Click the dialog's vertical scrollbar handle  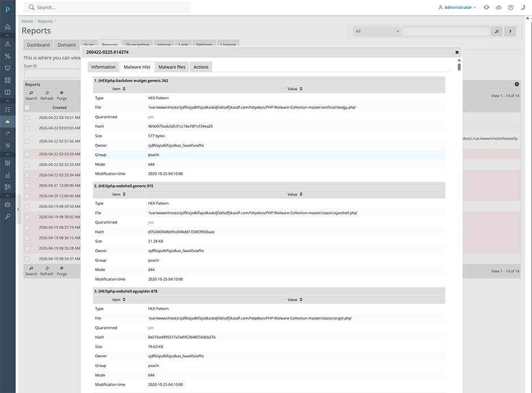coord(459,67)
